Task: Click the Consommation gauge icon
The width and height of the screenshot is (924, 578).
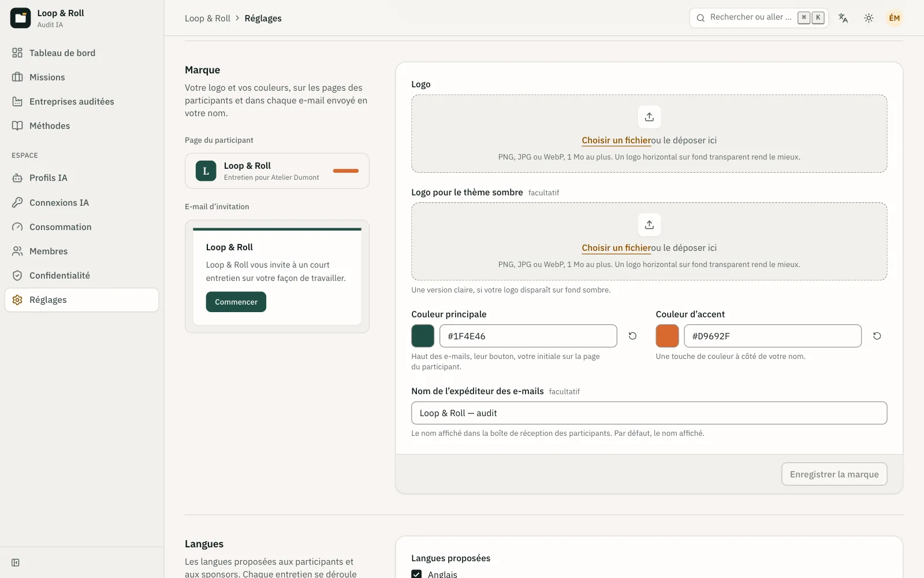Action: (17, 227)
